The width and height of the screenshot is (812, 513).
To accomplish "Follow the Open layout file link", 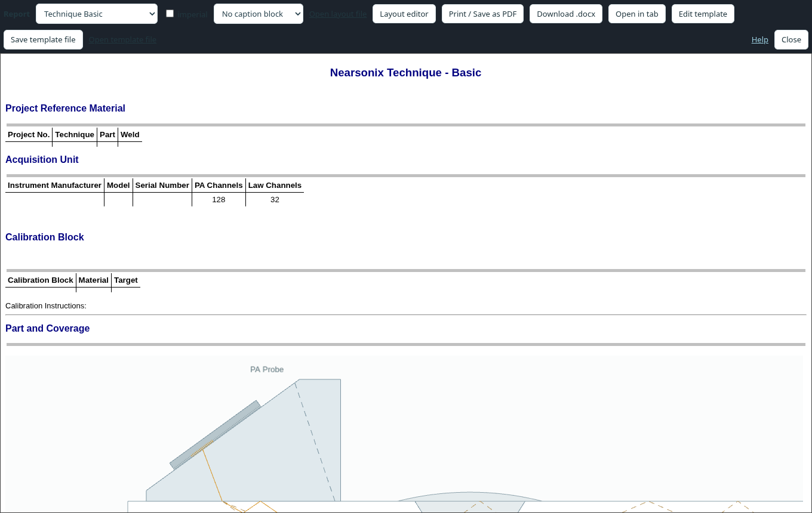I will tap(338, 14).
